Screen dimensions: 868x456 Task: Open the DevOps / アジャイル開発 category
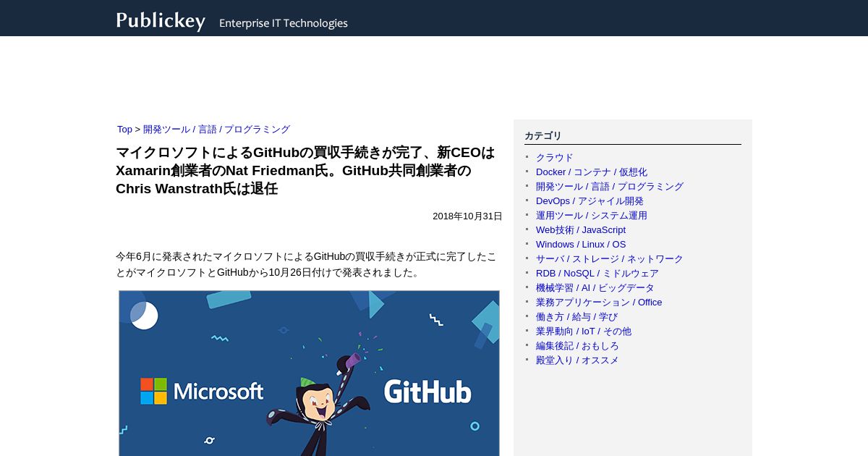point(590,201)
